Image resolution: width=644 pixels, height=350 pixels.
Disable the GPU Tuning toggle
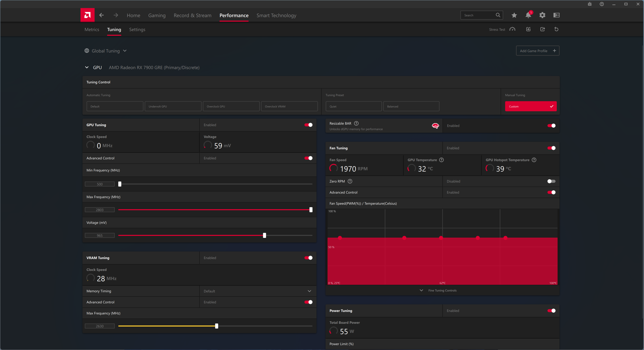pyautogui.click(x=308, y=125)
